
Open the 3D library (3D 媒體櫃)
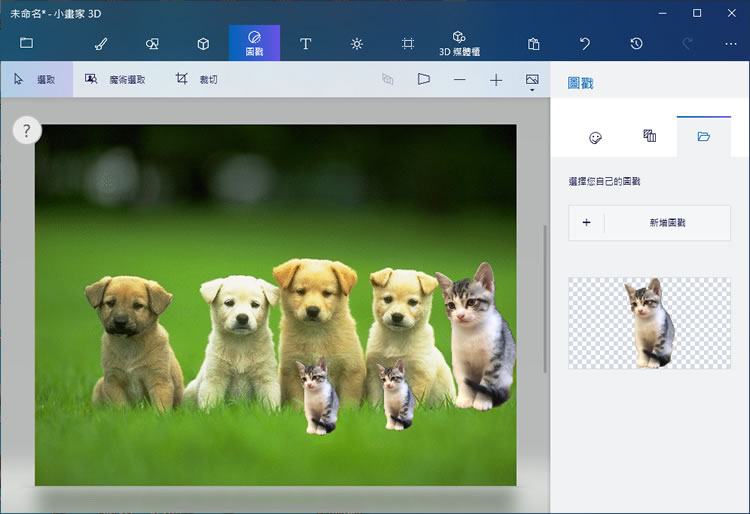click(459, 43)
